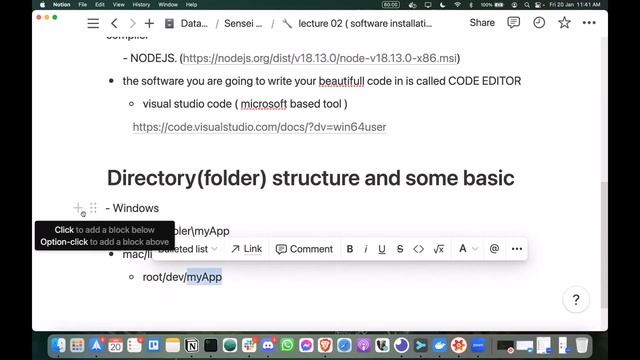Open Finder from the dock
Viewport: 640px width, 360px height.
pos(59,346)
